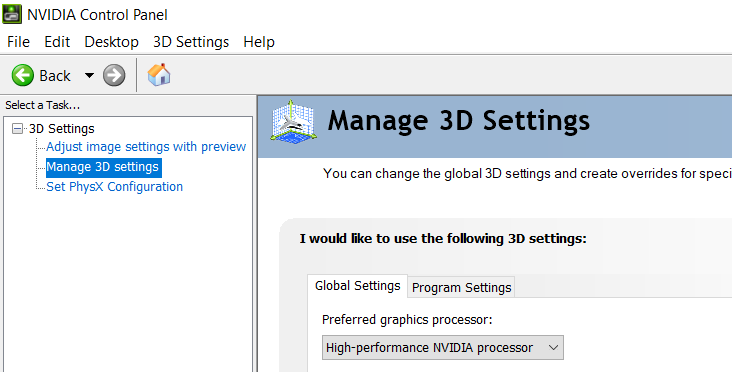732x372 pixels.
Task: Click the 3D Settings tree label
Action: point(62,128)
